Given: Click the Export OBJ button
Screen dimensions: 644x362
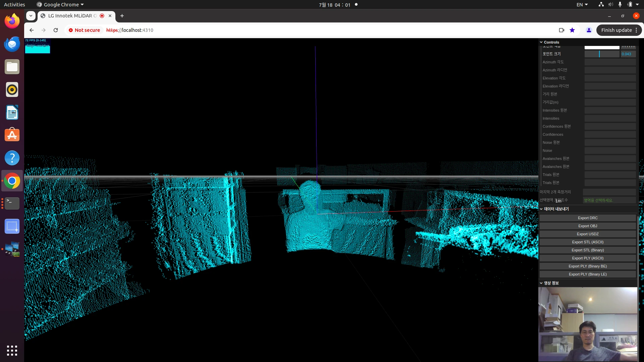Looking at the screenshot, I should point(587,226).
